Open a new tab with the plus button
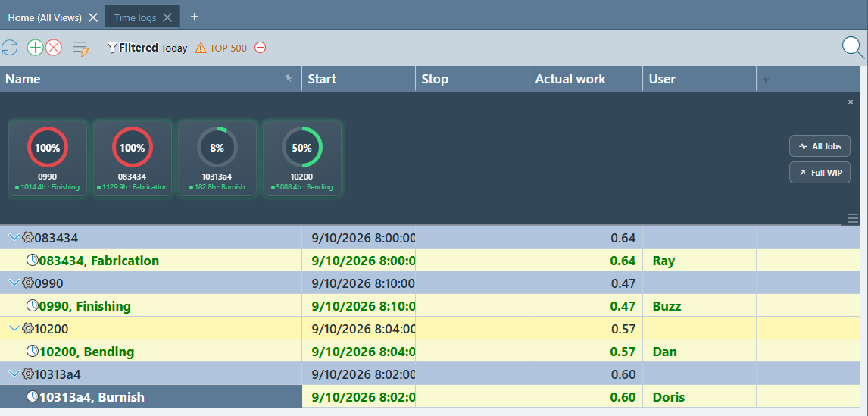Viewport: 868px width, 416px height. [195, 17]
